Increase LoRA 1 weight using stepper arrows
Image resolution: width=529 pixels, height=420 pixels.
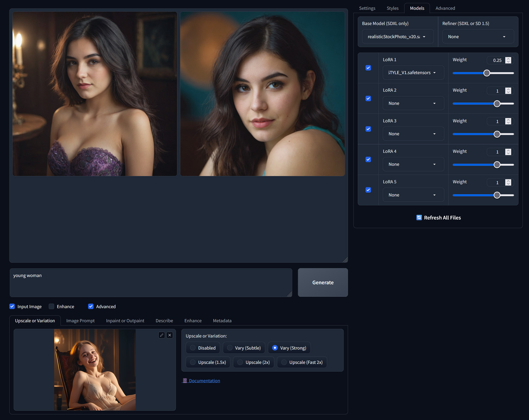[x=508, y=59]
